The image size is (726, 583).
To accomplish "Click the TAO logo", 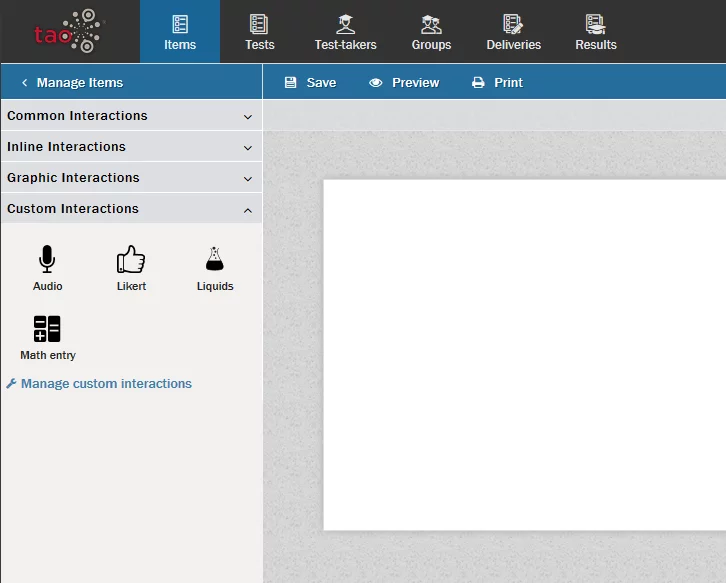I will coord(68,31).
